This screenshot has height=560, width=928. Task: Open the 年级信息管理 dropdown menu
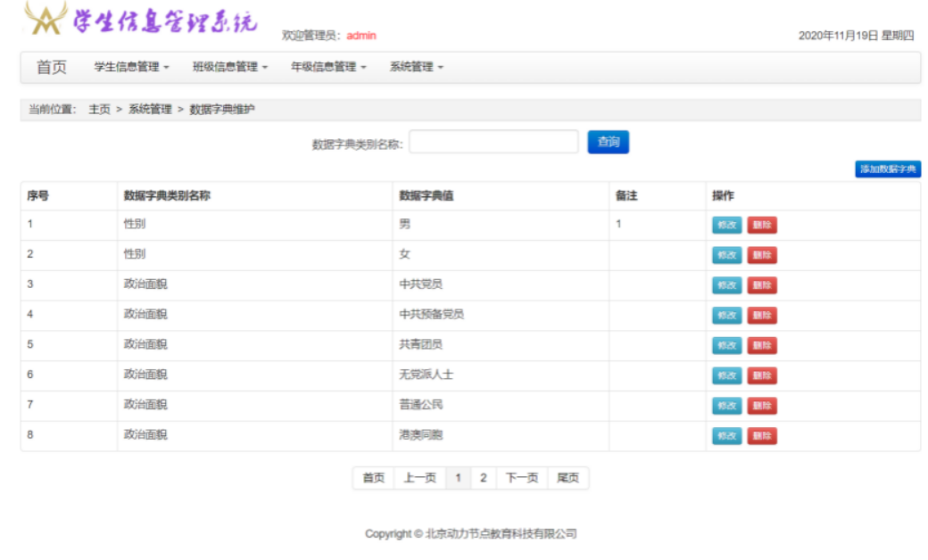click(327, 67)
